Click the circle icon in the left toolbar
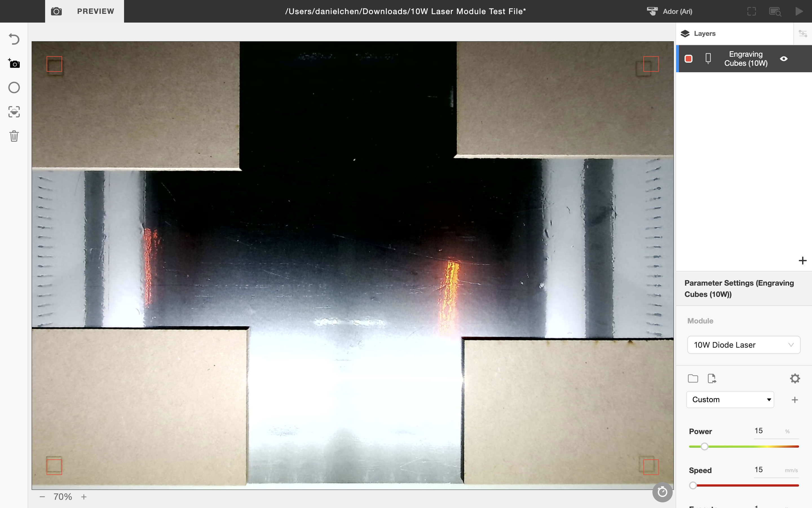 point(14,88)
